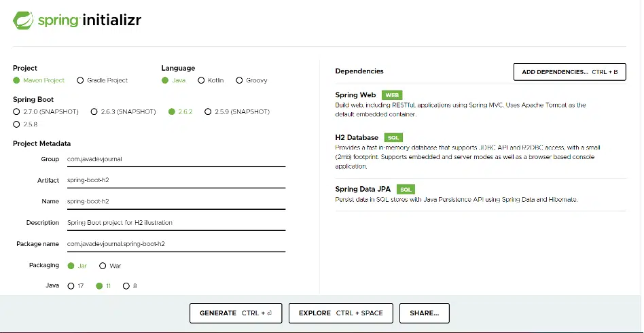Image resolution: width=644 pixels, height=333 pixels.
Task: Click the Generate button
Action: click(x=236, y=313)
